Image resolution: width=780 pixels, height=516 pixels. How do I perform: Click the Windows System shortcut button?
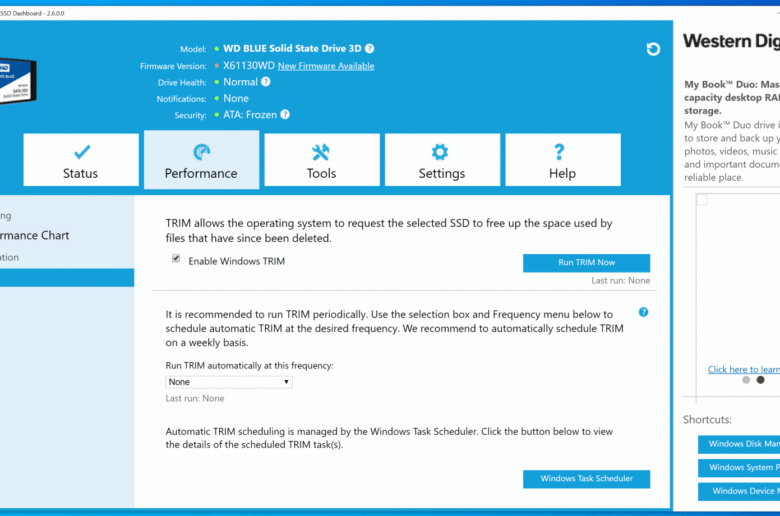pyautogui.click(x=739, y=467)
